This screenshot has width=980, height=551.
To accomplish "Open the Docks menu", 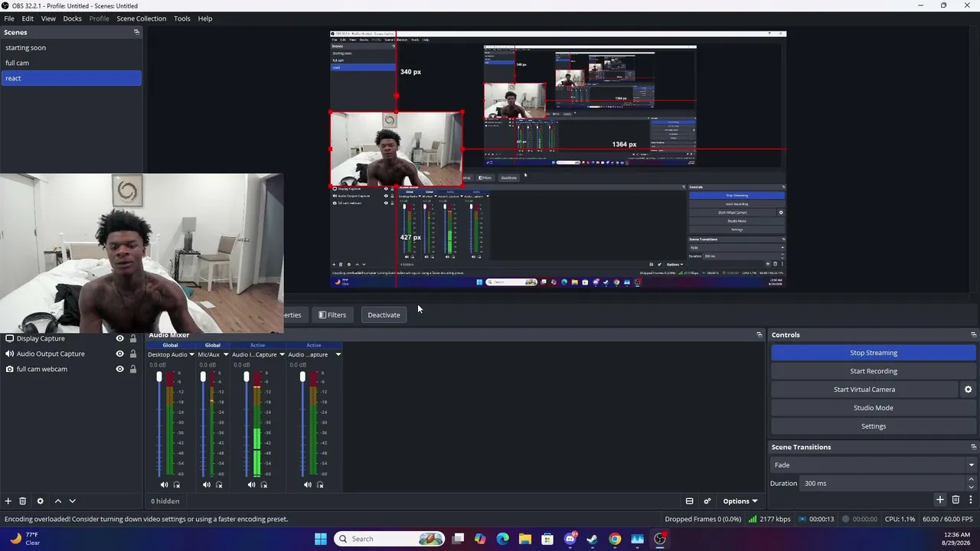I will pyautogui.click(x=72, y=18).
